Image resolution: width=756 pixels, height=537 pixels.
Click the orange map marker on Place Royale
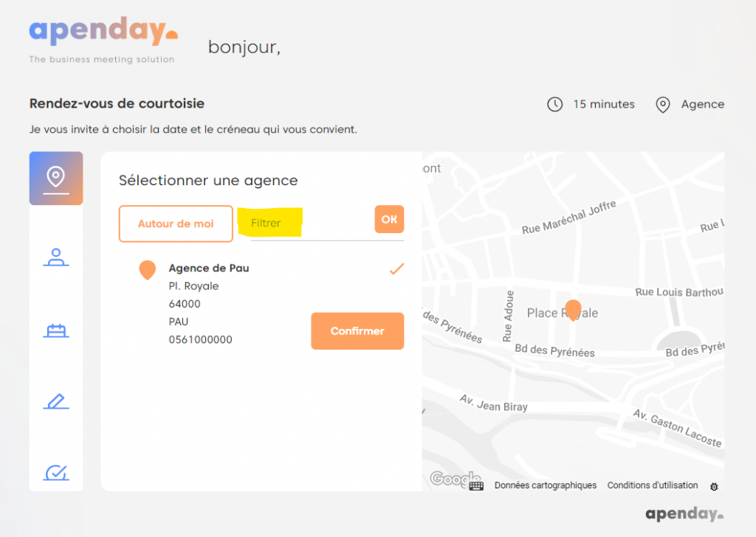[572, 309]
